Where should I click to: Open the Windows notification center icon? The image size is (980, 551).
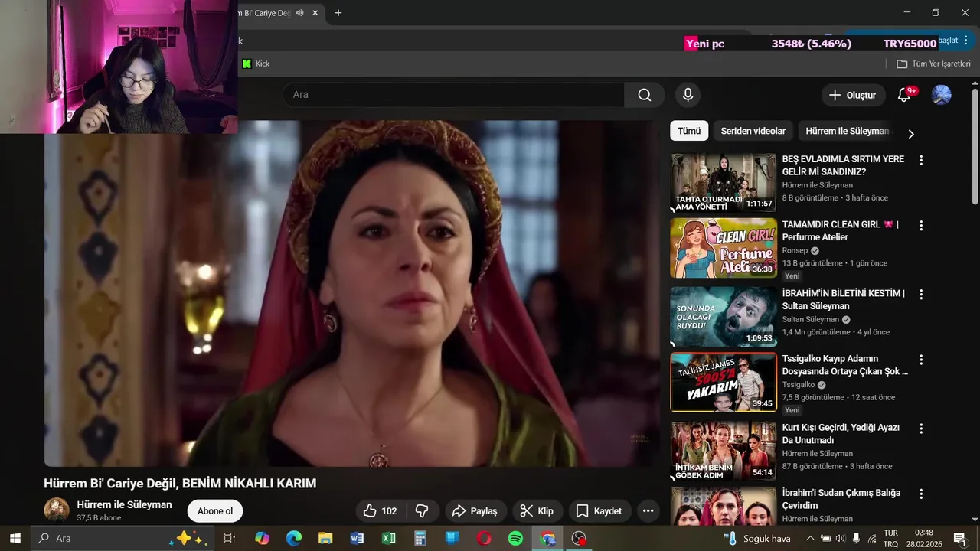[x=959, y=538]
